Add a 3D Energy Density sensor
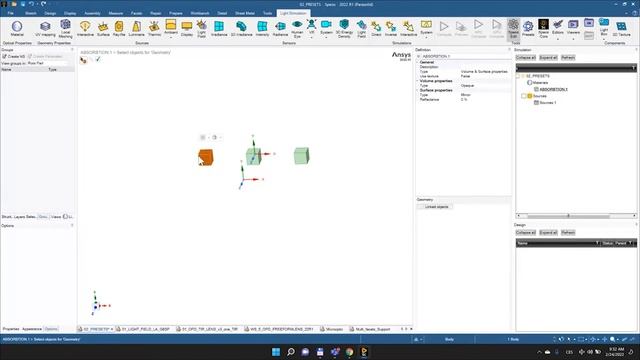 click(344, 29)
